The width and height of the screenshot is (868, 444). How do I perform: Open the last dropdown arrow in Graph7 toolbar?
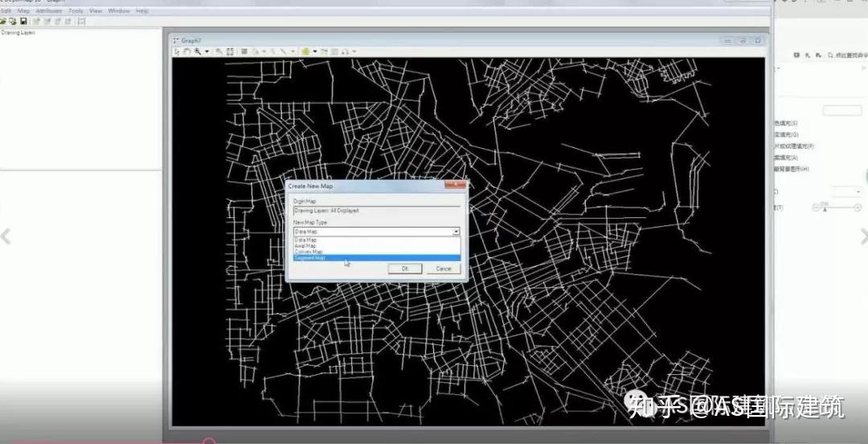(354, 51)
